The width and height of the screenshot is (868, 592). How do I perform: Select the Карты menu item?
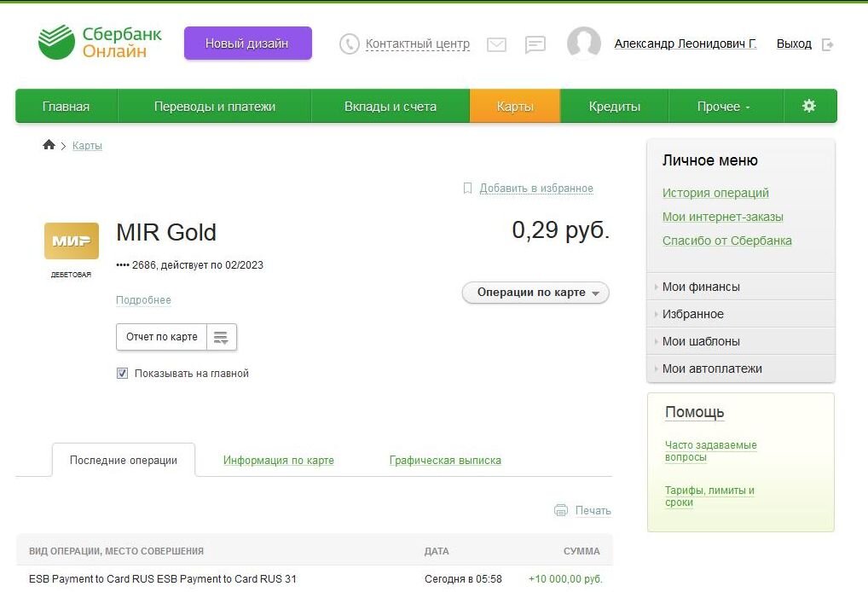515,107
